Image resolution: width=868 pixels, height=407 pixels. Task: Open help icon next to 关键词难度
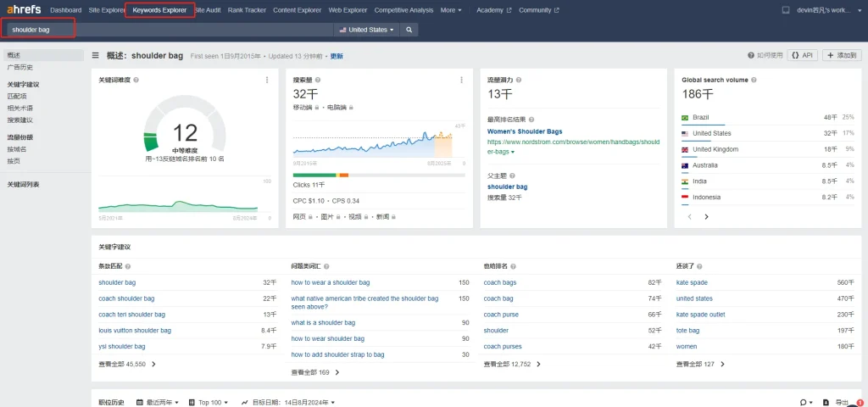(136, 80)
